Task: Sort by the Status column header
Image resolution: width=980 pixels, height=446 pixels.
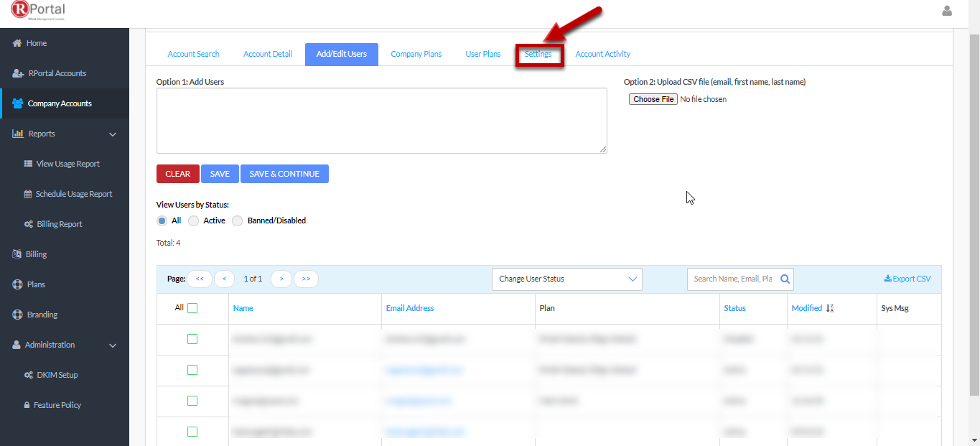Action: click(x=734, y=308)
